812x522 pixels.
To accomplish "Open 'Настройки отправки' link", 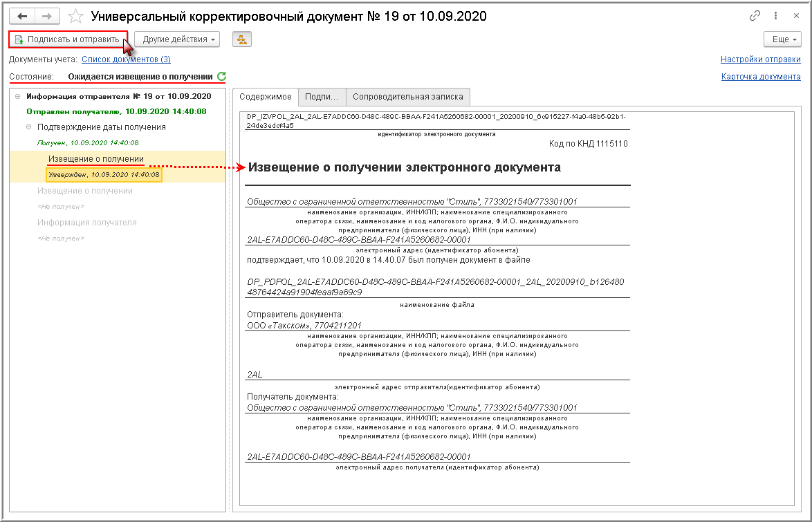I will click(x=761, y=59).
